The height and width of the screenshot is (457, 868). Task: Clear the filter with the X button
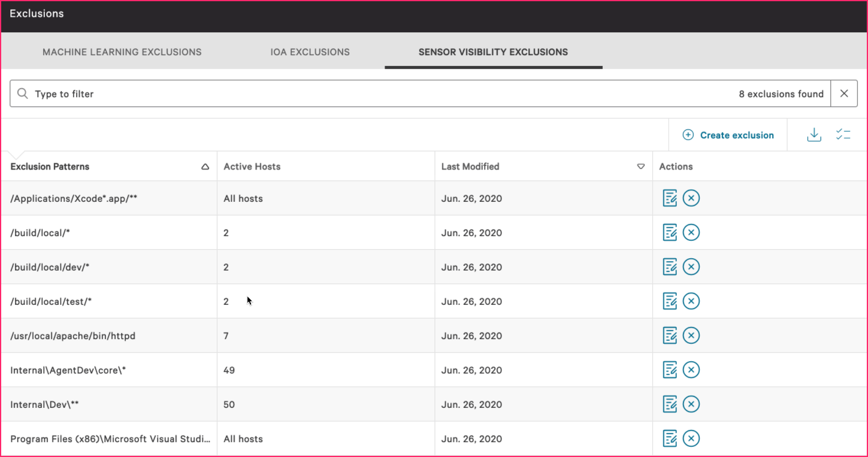coord(844,94)
